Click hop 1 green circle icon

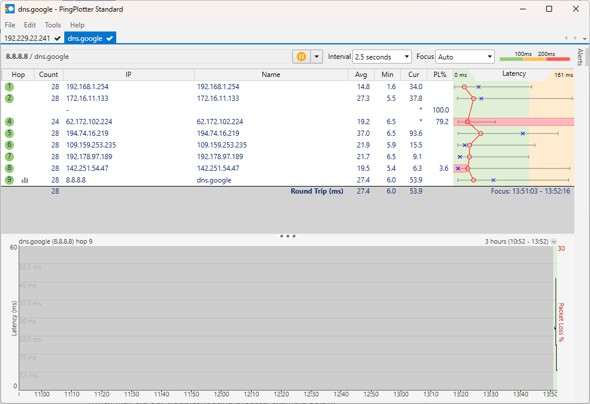pos(9,87)
